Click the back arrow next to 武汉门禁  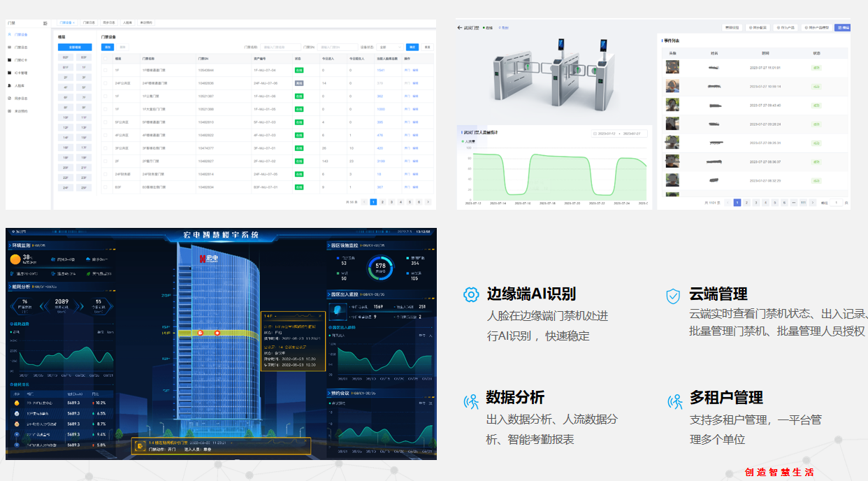(x=460, y=28)
